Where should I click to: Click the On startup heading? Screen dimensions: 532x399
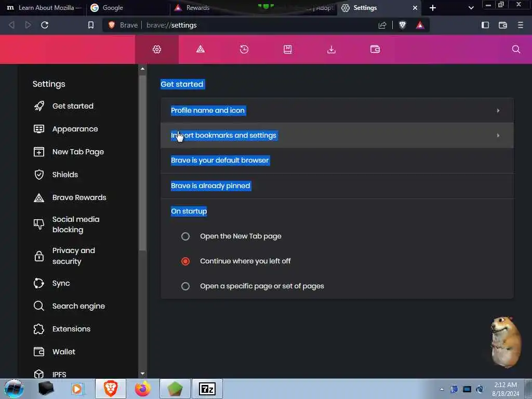(189, 211)
